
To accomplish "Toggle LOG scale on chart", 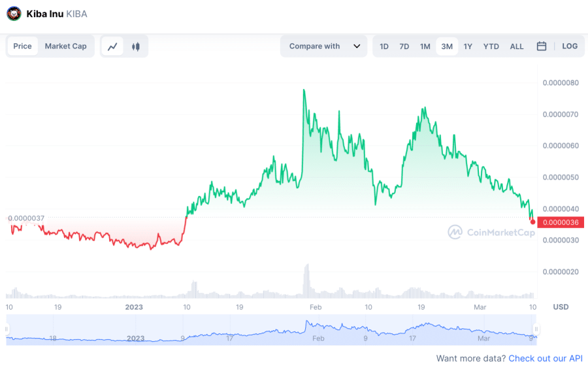I will coord(570,46).
